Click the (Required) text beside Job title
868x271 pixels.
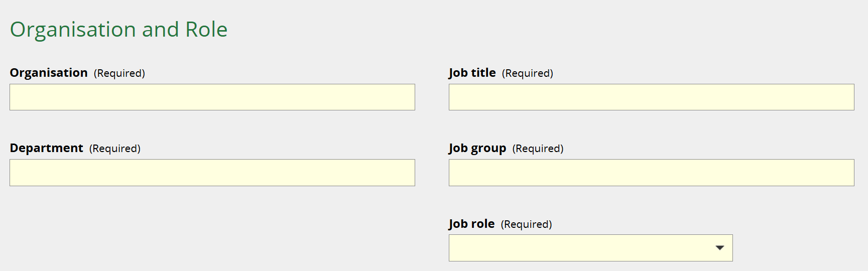(528, 74)
